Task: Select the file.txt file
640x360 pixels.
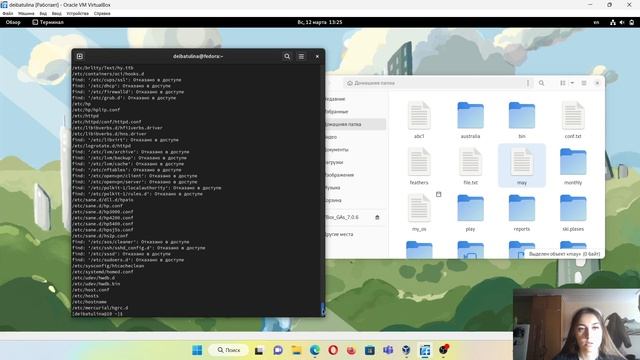Action: pos(470,166)
